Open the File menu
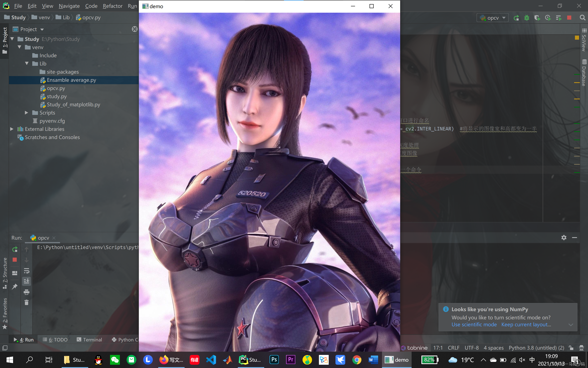Image resolution: width=588 pixels, height=368 pixels. [18, 6]
